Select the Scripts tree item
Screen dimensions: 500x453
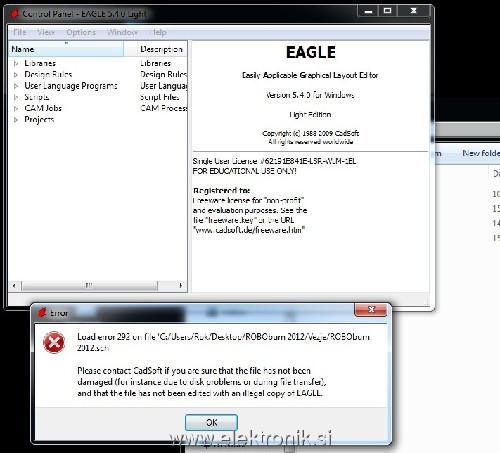pyautogui.click(x=37, y=97)
